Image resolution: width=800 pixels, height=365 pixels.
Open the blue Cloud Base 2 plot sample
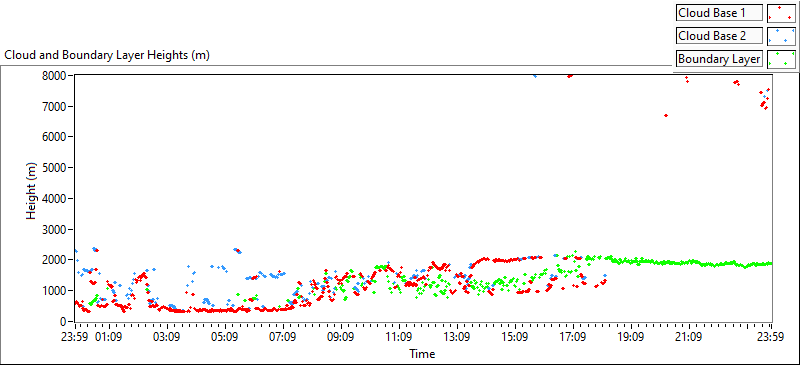781,36
